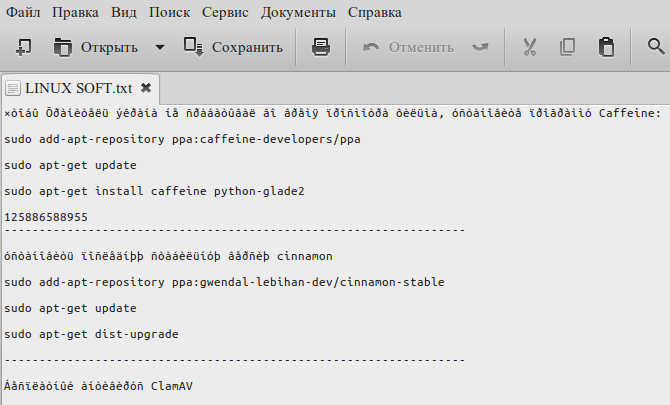Open the Справка menu
This screenshot has height=405, width=670.
pyautogui.click(x=375, y=13)
